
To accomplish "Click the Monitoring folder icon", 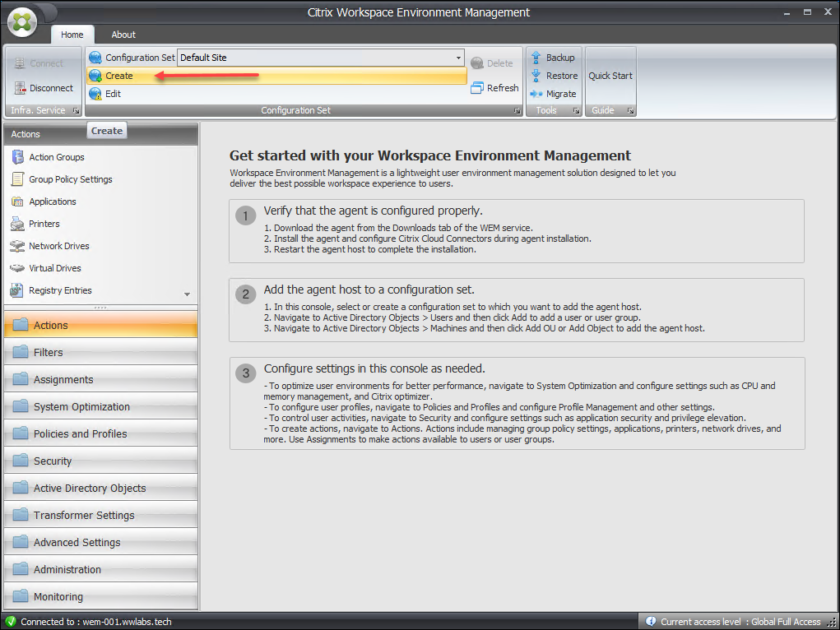I will coord(21,595).
